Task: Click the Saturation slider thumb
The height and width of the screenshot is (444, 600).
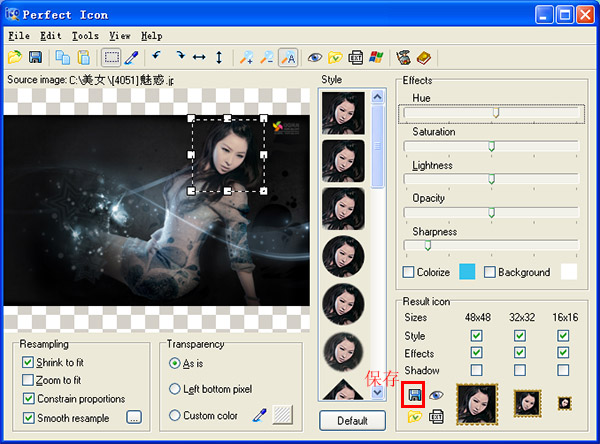Action: 492,146
